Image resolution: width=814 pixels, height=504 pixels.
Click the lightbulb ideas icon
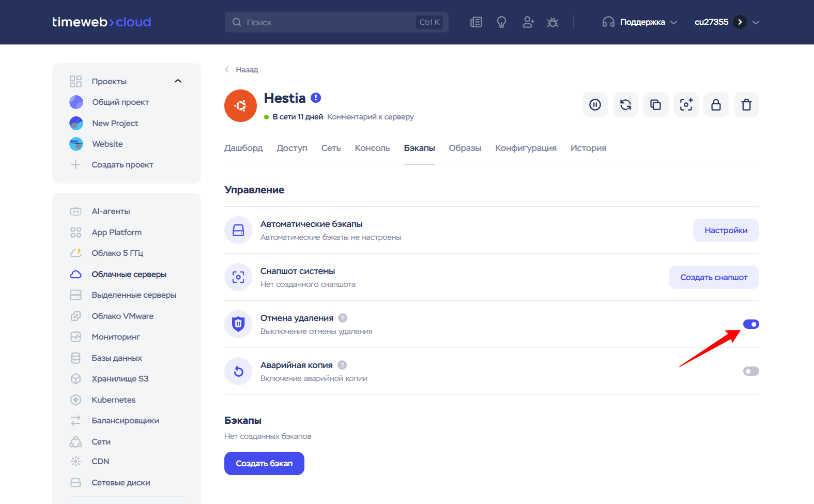pos(501,22)
